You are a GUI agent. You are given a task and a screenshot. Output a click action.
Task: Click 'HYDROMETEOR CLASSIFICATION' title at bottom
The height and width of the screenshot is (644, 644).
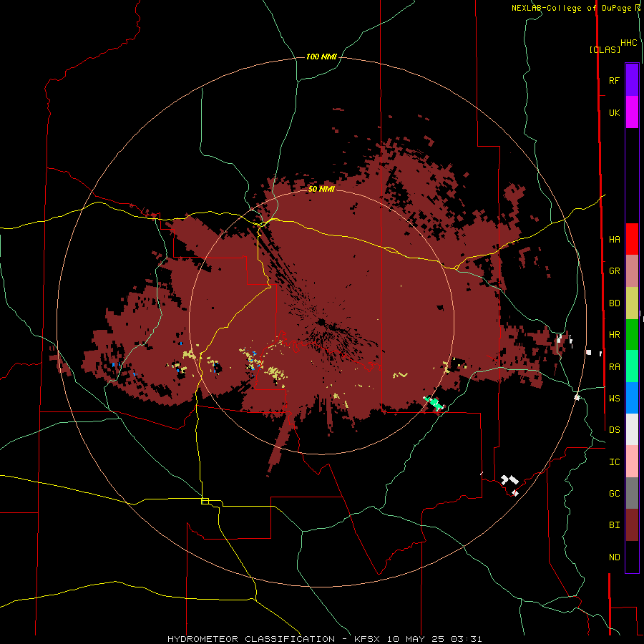click(x=251, y=639)
